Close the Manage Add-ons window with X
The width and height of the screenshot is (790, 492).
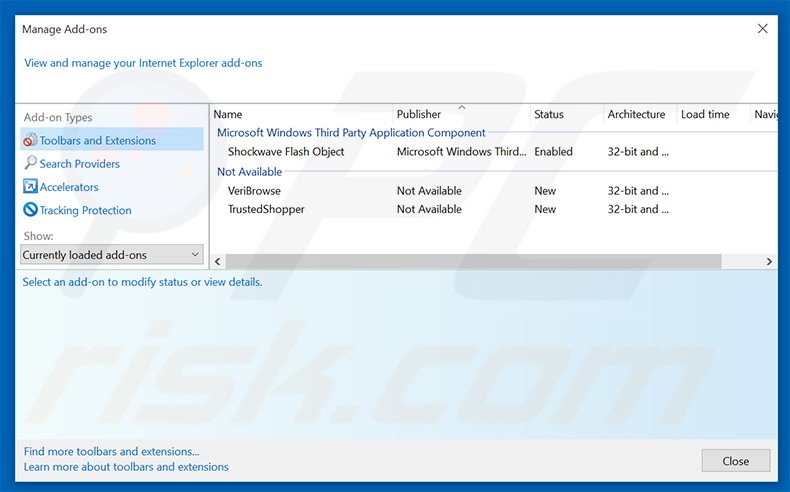[x=763, y=29]
